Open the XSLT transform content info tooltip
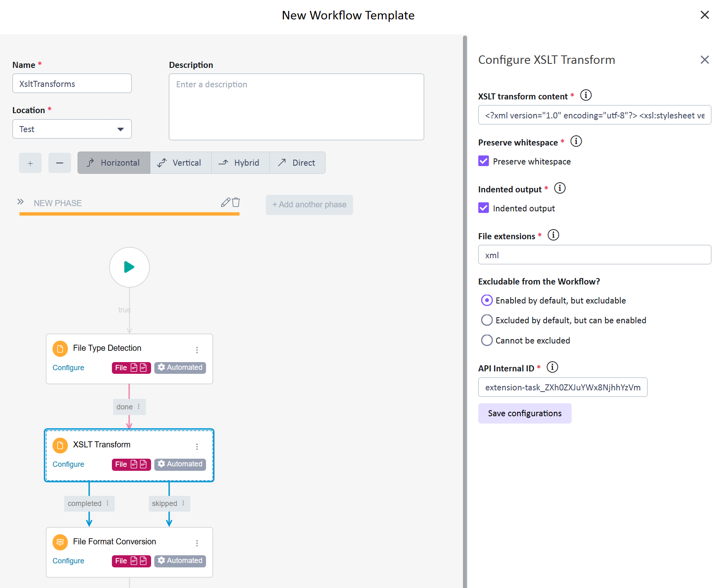The image size is (715, 588). click(x=586, y=95)
